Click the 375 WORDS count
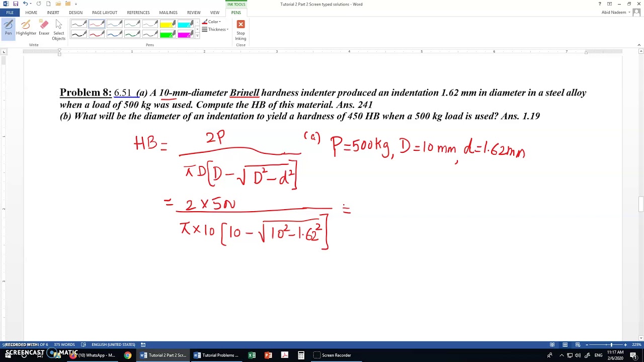Screen dimensions: 644x362 click(64, 344)
